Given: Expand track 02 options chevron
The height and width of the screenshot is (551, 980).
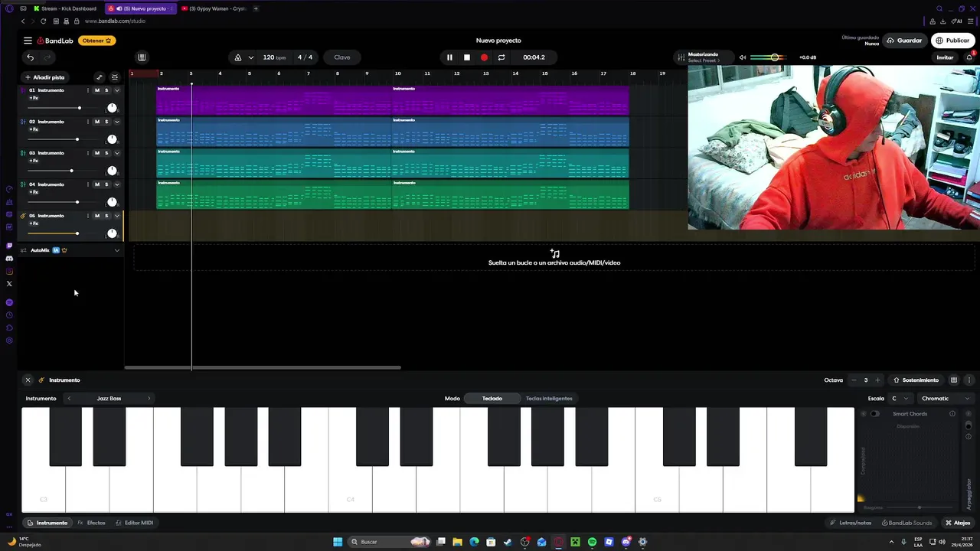Looking at the screenshot, I should (x=117, y=122).
